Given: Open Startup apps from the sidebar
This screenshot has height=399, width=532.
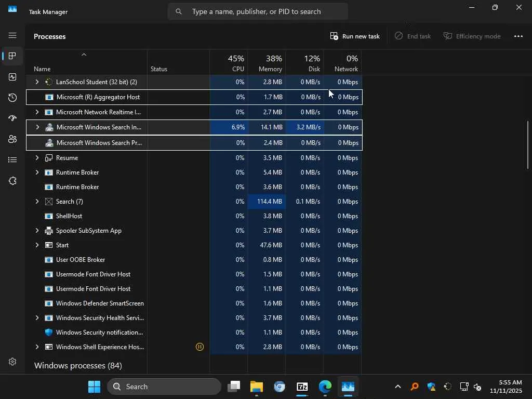Looking at the screenshot, I should (x=12, y=118).
